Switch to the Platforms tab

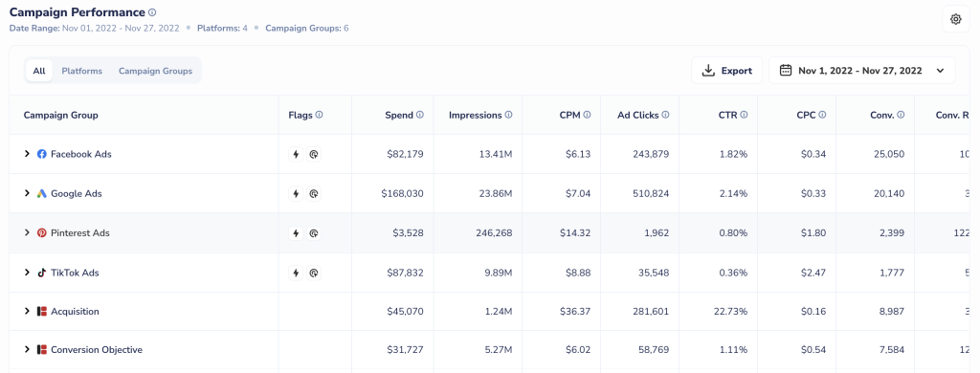[x=82, y=71]
